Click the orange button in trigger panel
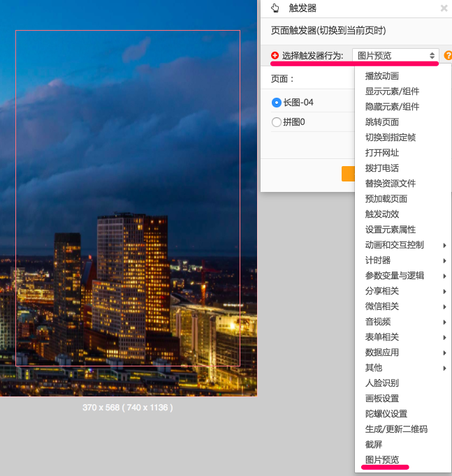 (348, 174)
